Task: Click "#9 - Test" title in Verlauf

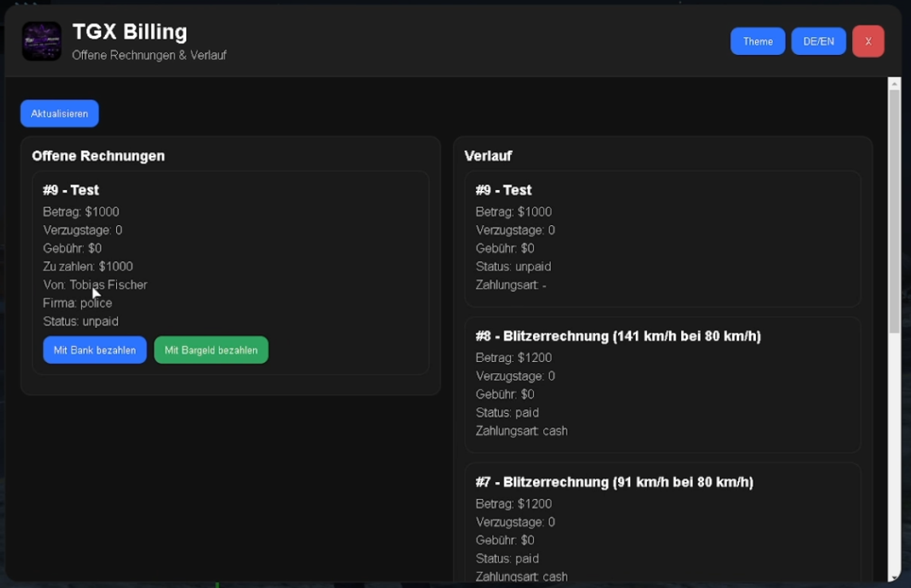Action: click(504, 190)
